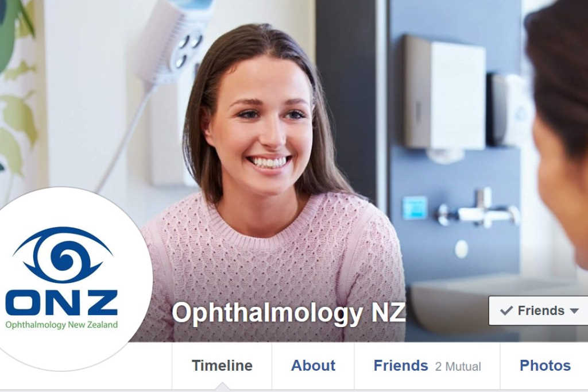Open the ONZ eye logo profile picture
The image size is (588, 392).
coord(62,279)
